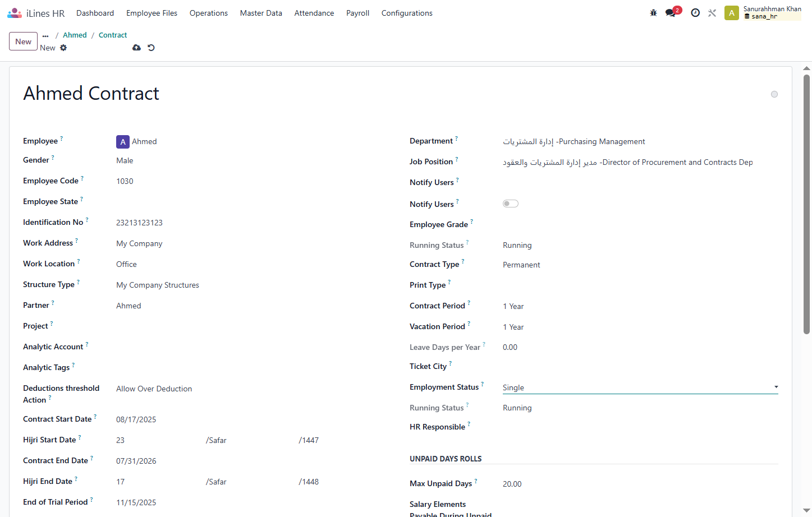Open the Job Position selection field
Screen dimensions: 812x517
pyautogui.click(x=640, y=162)
